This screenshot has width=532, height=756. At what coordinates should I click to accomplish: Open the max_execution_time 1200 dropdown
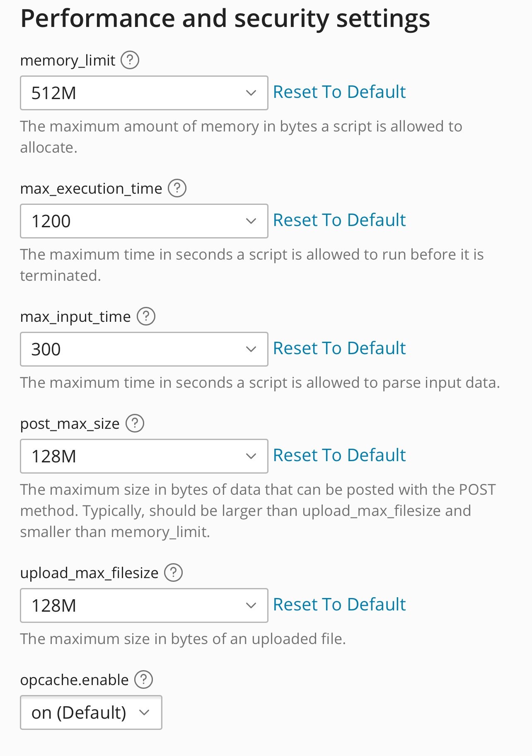pos(144,221)
